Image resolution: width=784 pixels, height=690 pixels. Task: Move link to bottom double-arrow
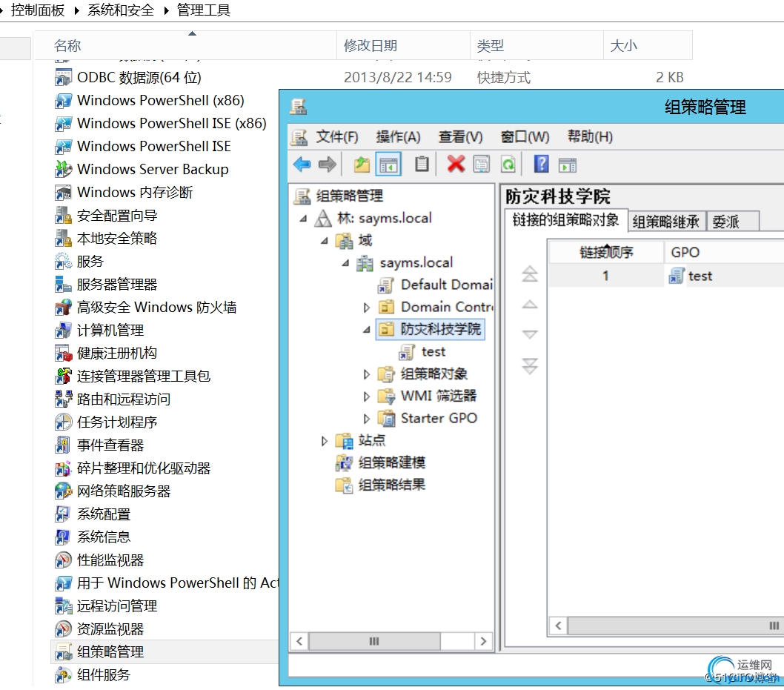point(530,366)
